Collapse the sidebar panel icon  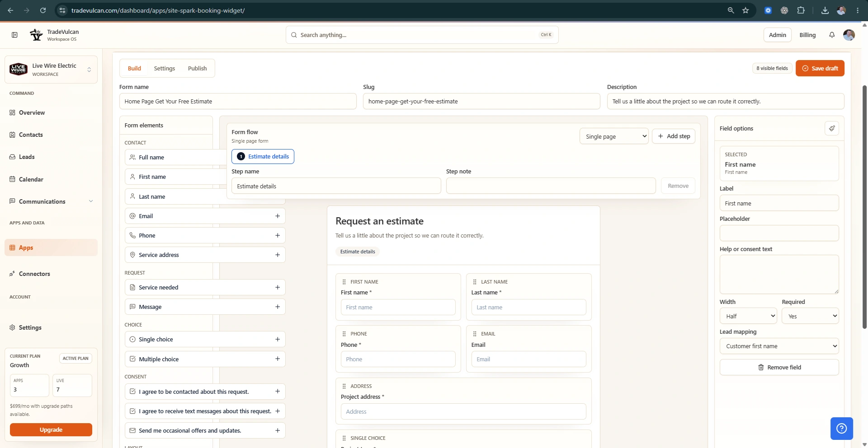14,35
